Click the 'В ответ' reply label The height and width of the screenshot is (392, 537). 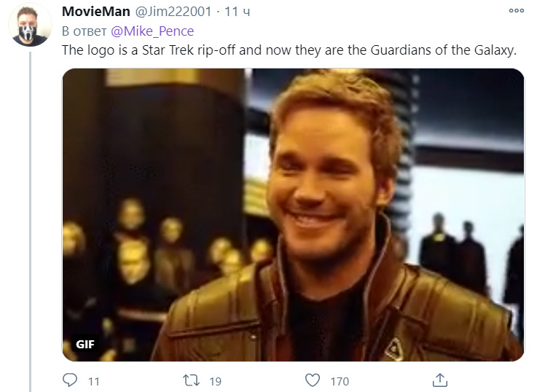(x=85, y=31)
